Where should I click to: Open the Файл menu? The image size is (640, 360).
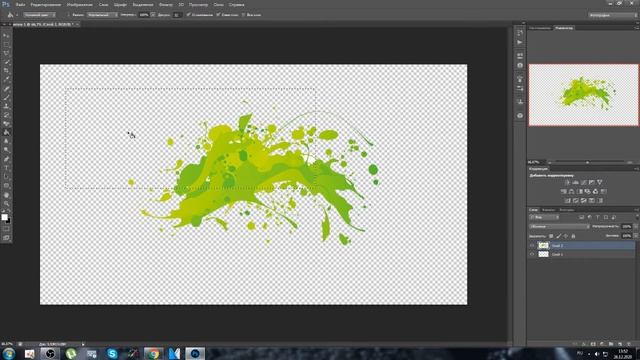(x=20, y=4)
